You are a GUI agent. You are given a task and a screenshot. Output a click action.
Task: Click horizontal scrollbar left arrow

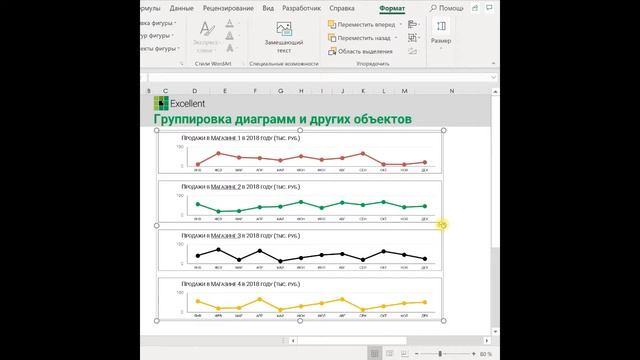pyautogui.click(x=293, y=340)
